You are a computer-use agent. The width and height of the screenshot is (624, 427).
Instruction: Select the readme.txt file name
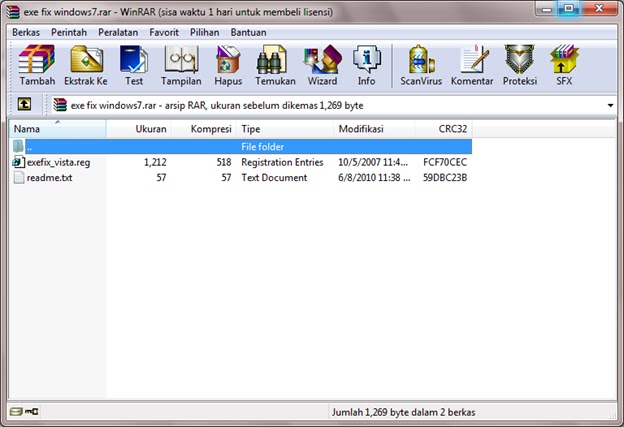click(x=49, y=177)
